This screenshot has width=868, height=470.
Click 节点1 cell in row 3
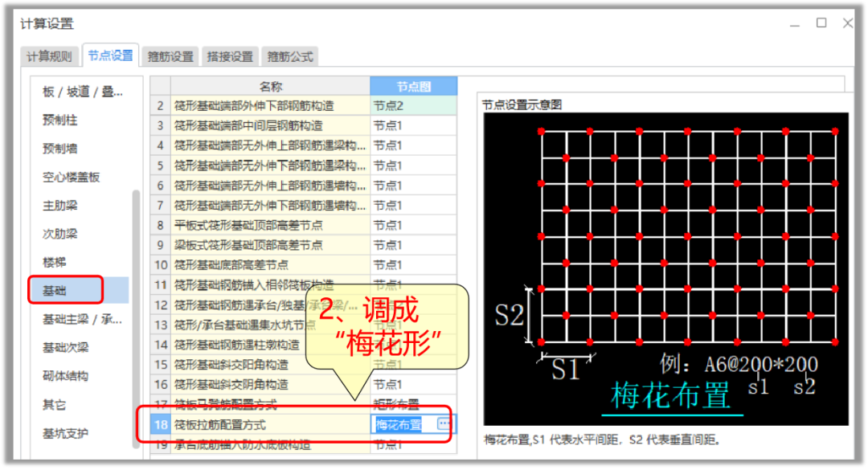pyautogui.click(x=414, y=125)
